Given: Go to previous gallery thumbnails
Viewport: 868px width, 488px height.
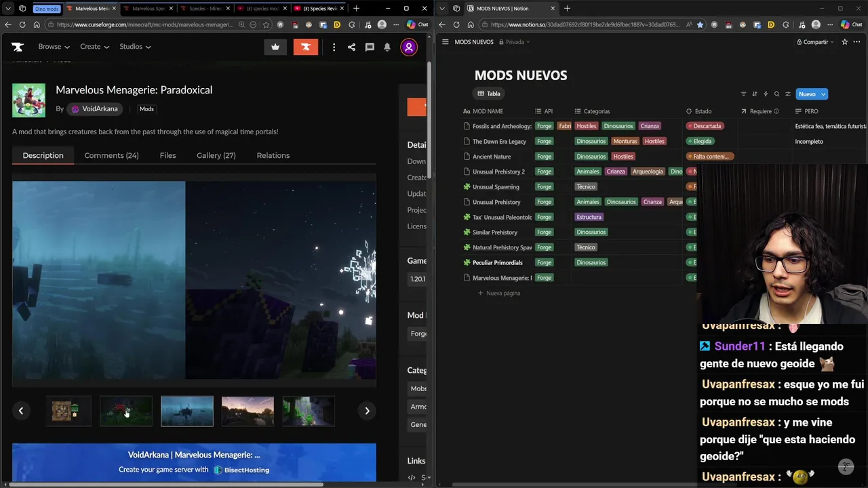Looking at the screenshot, I should point(21,411).
